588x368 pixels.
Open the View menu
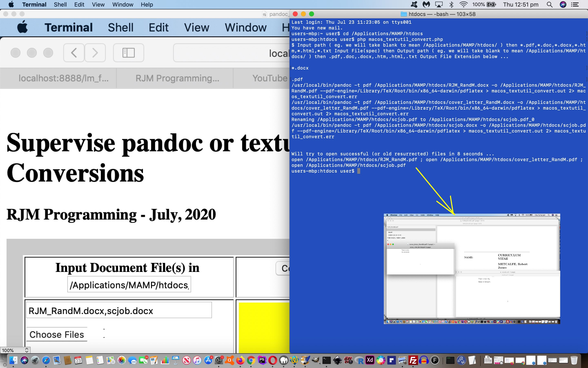[x=98, y=4]
